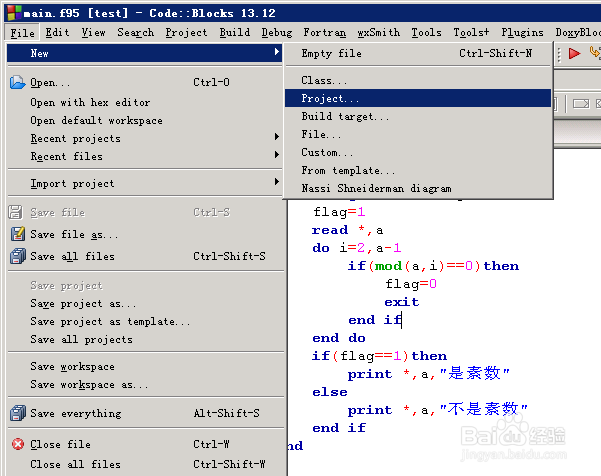
Task: Open the wxSmith menu
Action: pos(379,32)
